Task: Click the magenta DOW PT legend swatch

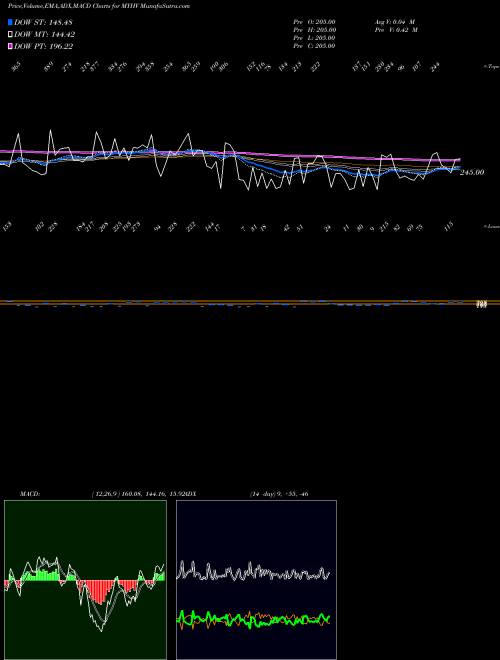Action: [11, 46]
